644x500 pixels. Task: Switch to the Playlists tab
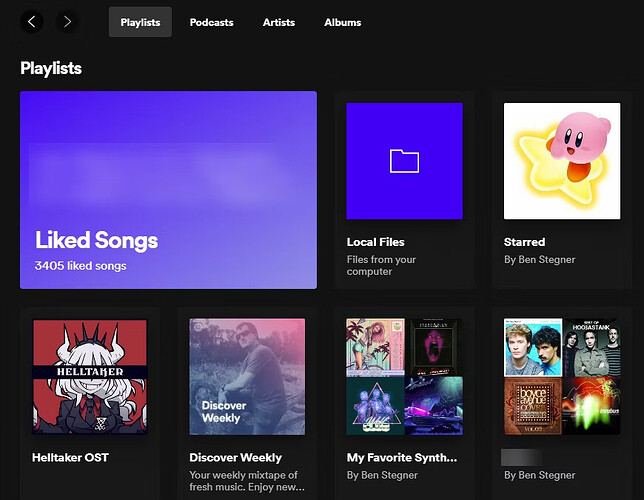pos(140,22)
